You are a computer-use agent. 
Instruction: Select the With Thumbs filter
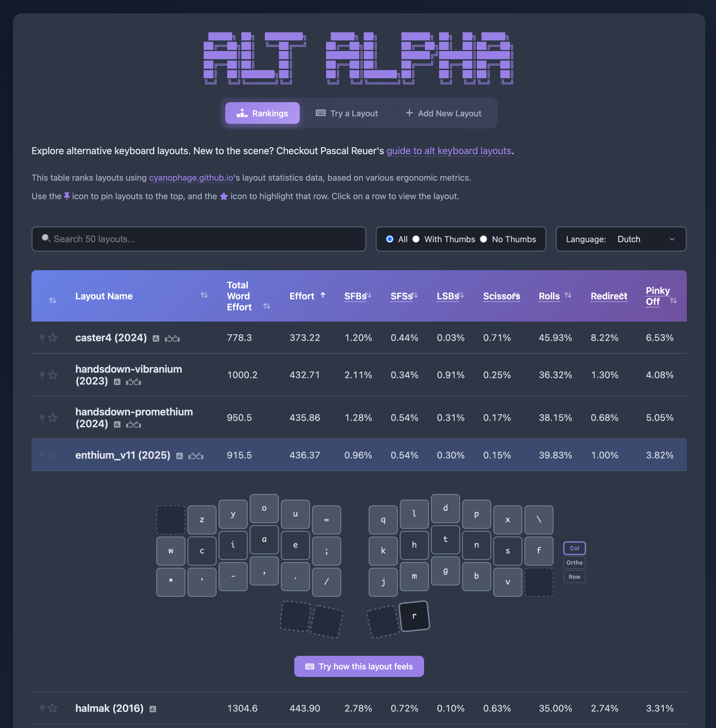click(x=416, y=239)
